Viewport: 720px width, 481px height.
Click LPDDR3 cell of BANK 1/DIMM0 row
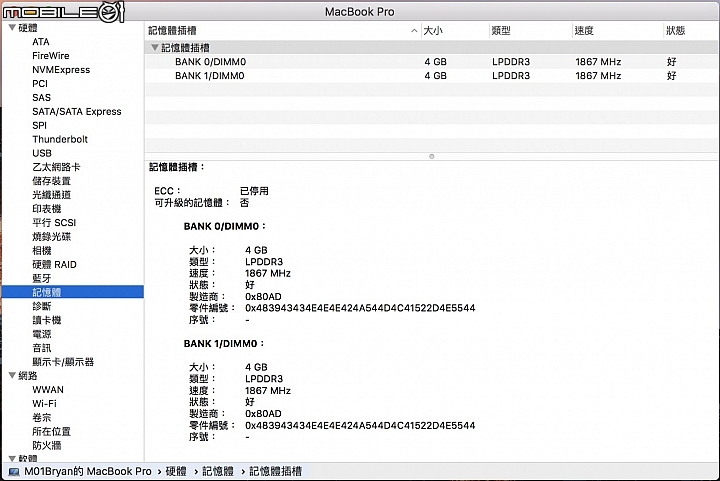point(511,75)
